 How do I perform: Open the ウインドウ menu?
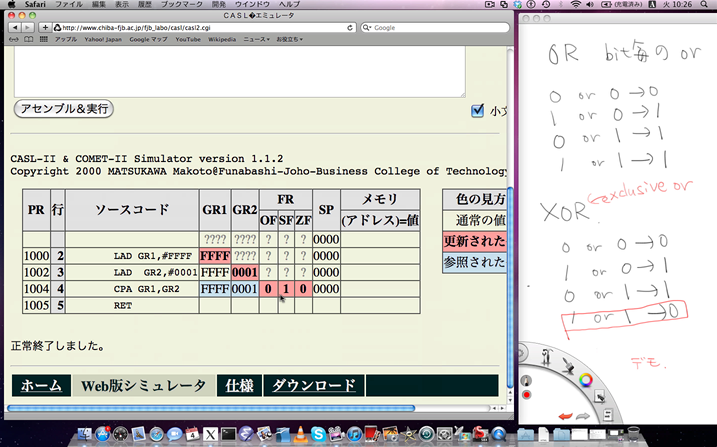[x=252, y=4]
